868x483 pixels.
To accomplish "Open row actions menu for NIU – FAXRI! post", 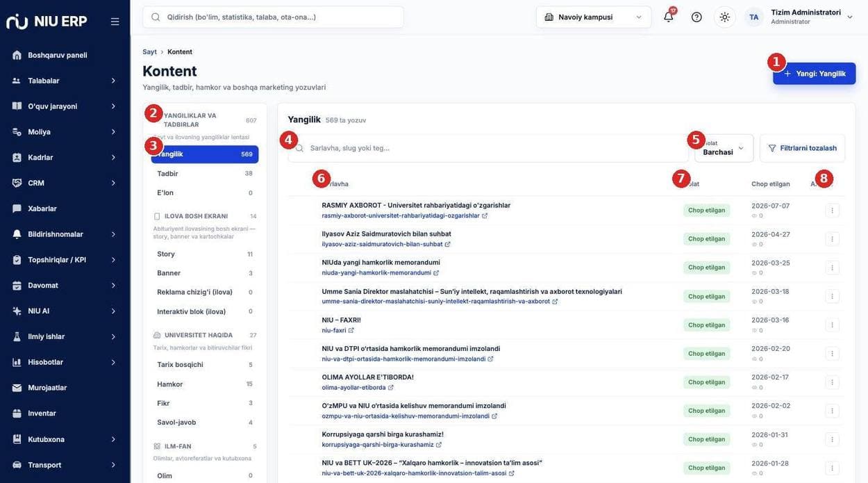I will point(832,325).
